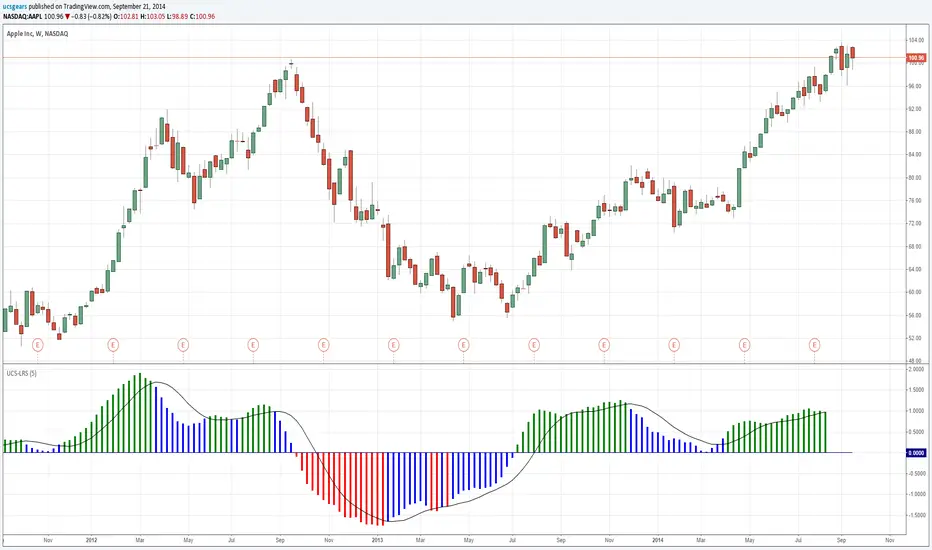The height and width of the screenshot is (550, 932).
Task: Select the October 2013 earnings E marker
Action: pyautogui.click(x=604, y=345)
